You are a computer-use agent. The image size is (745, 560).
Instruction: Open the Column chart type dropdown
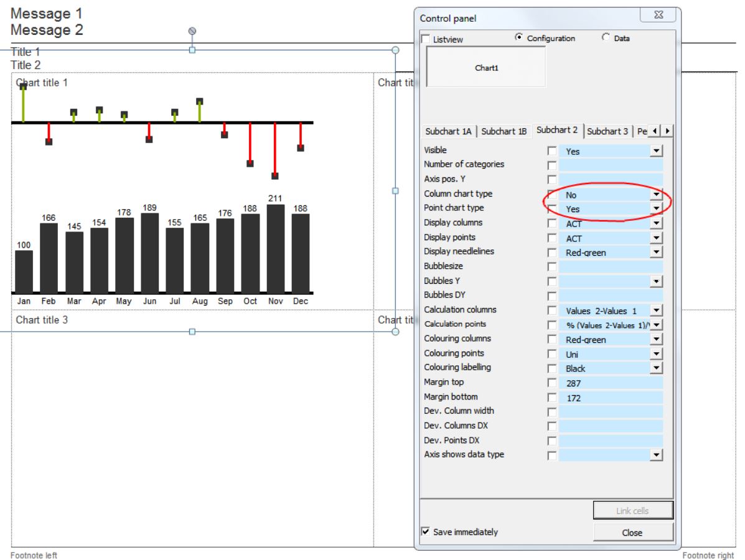coord(656,194)
